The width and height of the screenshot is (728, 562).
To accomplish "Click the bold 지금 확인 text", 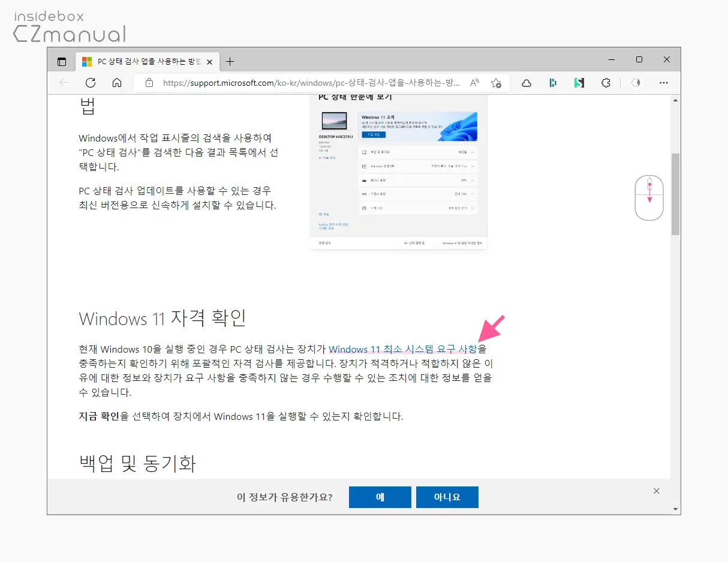I will (x=99, y=416).
